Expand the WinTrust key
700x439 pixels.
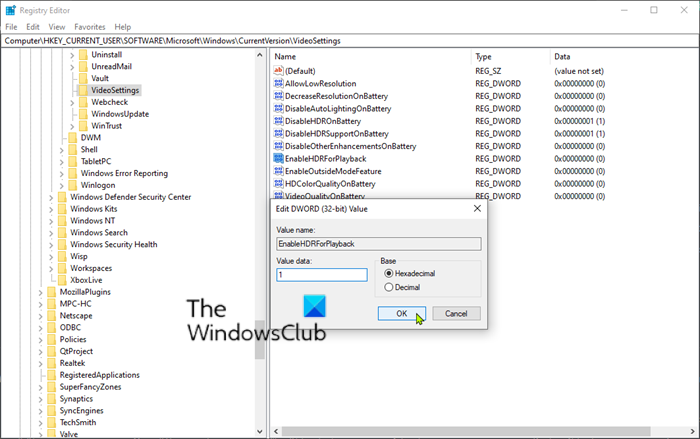click(x=72, y=126)
